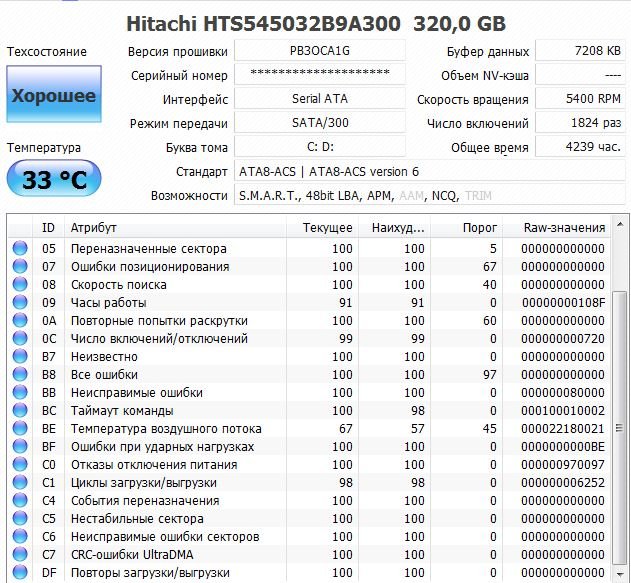Click status orb for Часы работы row
Screen dimensions: 631x583
click(20, 302)
